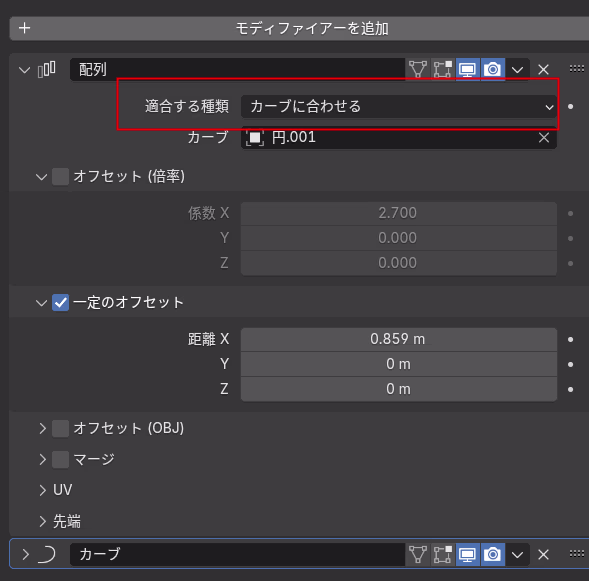589x581 pixels.
Task: Toggle edit mode display for 配列 modifier
Action: [x=443, y=69]
